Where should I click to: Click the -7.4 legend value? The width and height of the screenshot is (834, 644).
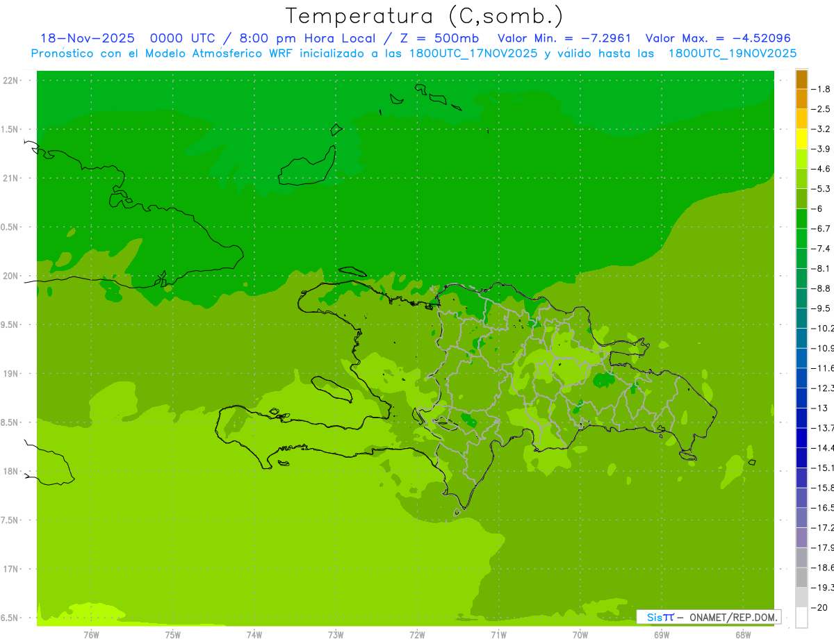coord(821,249)
